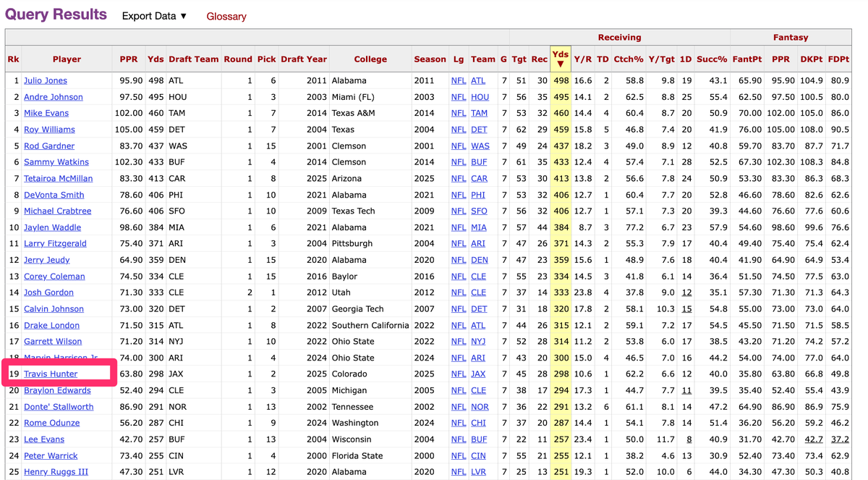This screenshot has width=868, height=480.
Task: Click NYJ team link in Garrett Wilson row
Action: click(479, 341)
